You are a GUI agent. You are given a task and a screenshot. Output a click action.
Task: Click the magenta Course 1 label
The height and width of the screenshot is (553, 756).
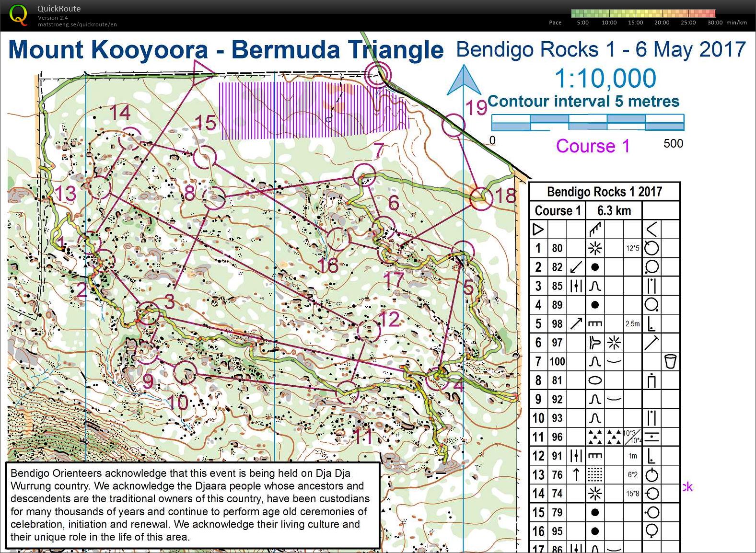(593, 146)
